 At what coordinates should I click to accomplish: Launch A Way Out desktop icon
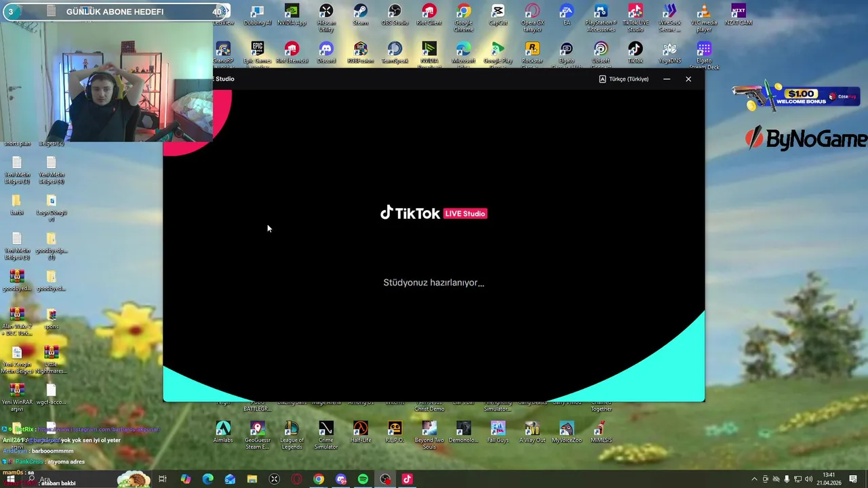tap(532, 432)
